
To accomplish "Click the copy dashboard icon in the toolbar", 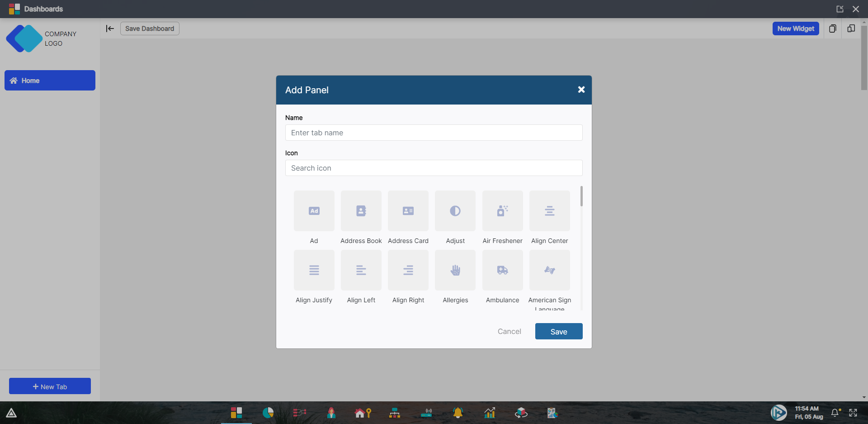I will pyautogui.click(x=833, y=29).
